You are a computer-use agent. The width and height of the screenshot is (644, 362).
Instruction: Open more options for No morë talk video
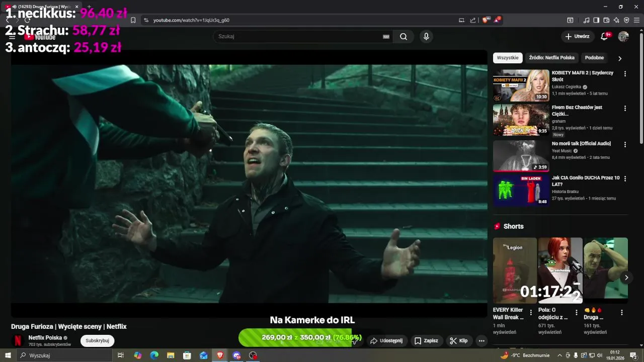pos(625,144)
